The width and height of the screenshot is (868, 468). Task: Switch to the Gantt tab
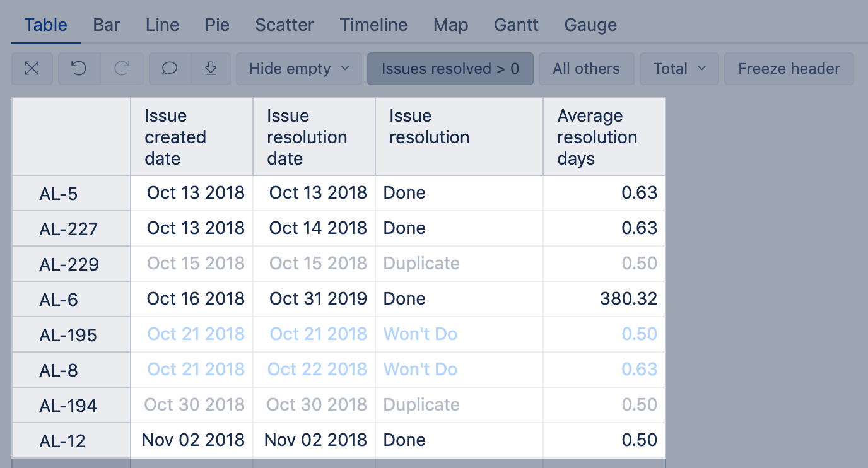(x=516, y=25)
